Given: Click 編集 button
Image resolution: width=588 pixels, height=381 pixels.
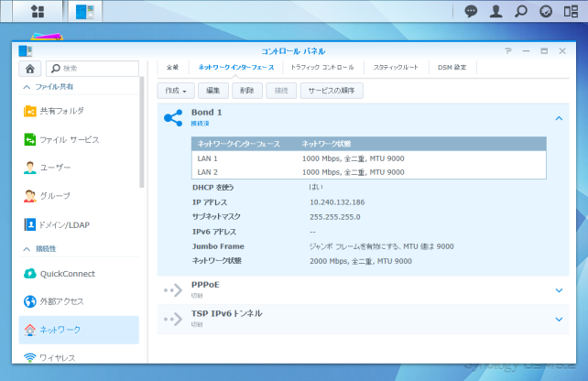Looking at the screenshot, I should (x=213, y=91).
